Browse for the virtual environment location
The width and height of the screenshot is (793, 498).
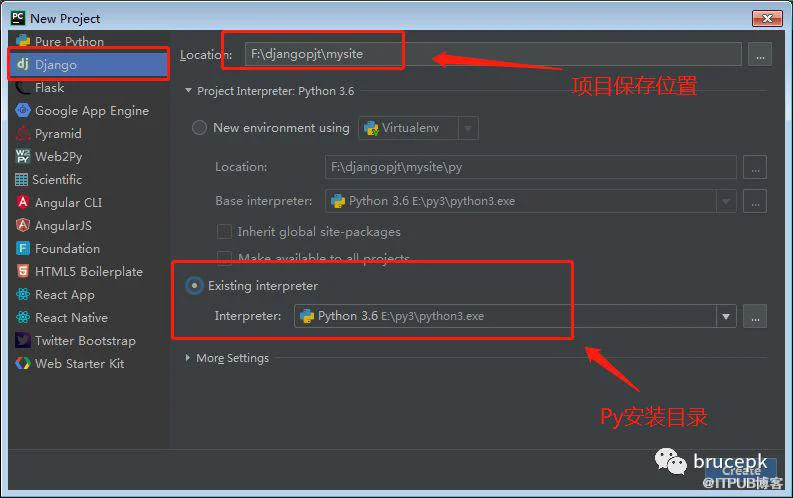(755, 167)
